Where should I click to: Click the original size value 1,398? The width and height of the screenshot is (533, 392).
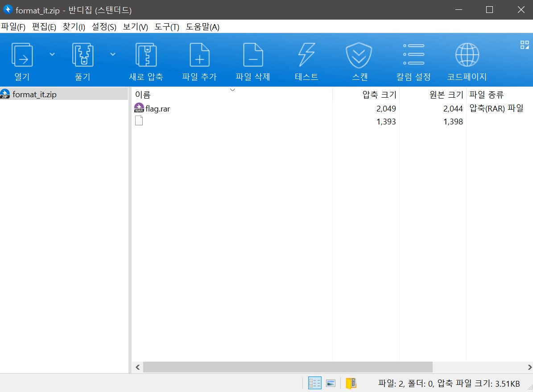point(453,122)
